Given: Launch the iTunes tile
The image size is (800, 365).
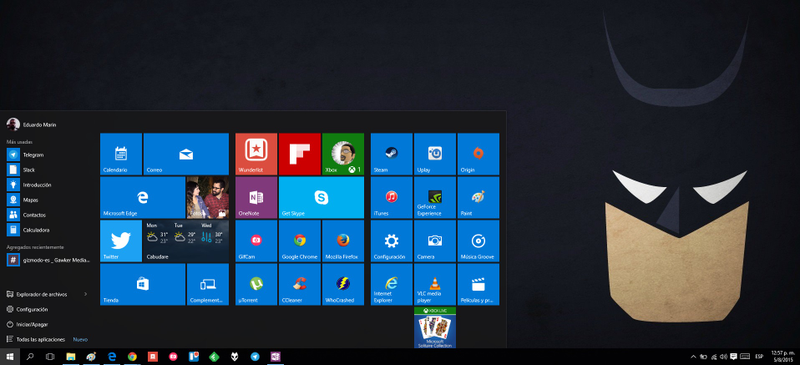Looking at the screenshot, I should pyautogui.click(x=391, y=198).
